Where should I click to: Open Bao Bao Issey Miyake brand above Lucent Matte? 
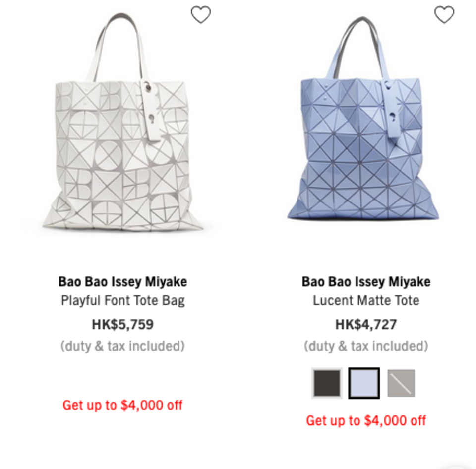pyautogui.click(x=366, y=281)
